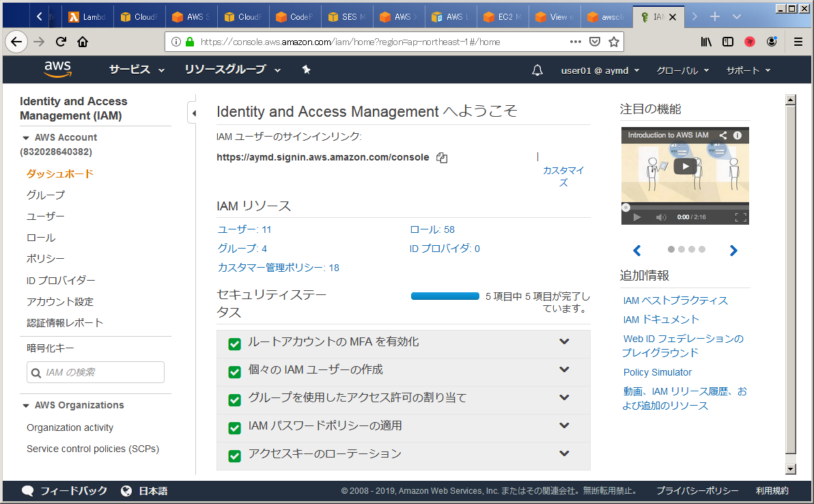Enter fullscreen for the IAM video

(741, 217)
